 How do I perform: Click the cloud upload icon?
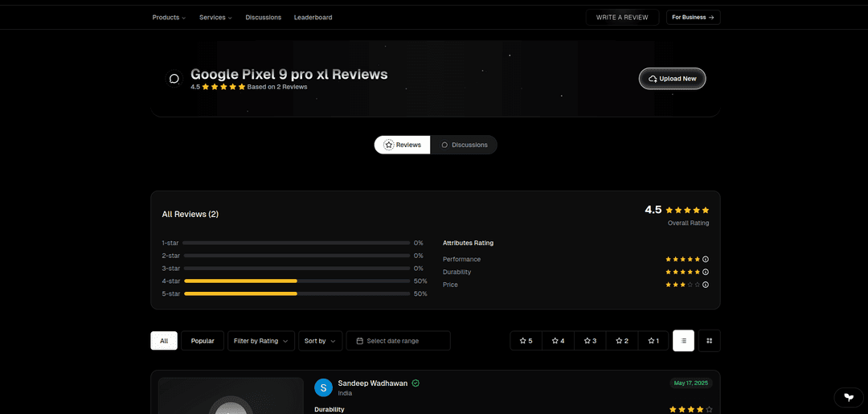[653, 79]
